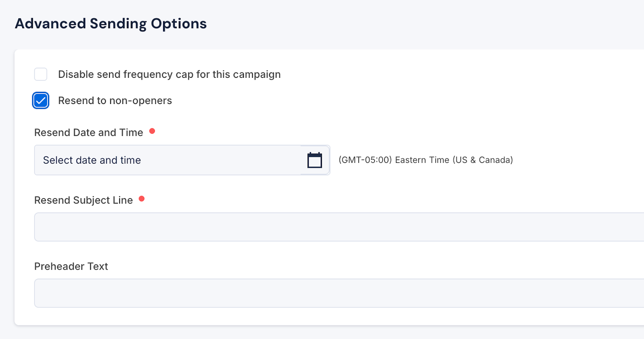Click the Advanced Sending Options heading
The image size is (644, 339).
pos(111,24)
